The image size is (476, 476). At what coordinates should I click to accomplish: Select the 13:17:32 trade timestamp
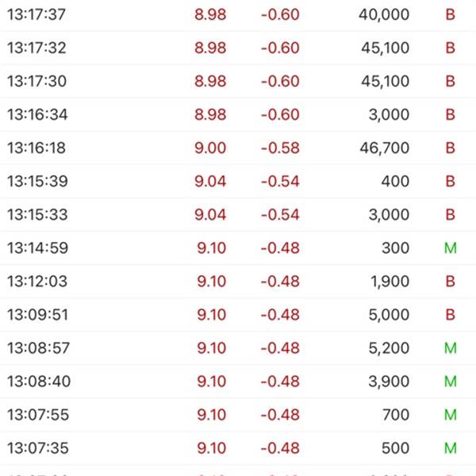pyautogui.click(x=36, y=48)
